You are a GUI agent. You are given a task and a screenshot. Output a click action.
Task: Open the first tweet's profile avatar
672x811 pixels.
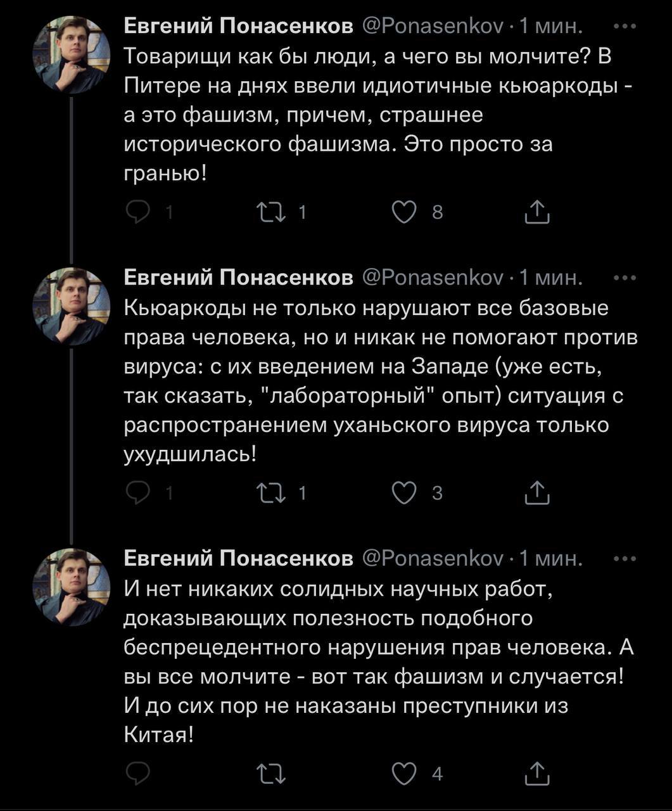click(72, 55)
